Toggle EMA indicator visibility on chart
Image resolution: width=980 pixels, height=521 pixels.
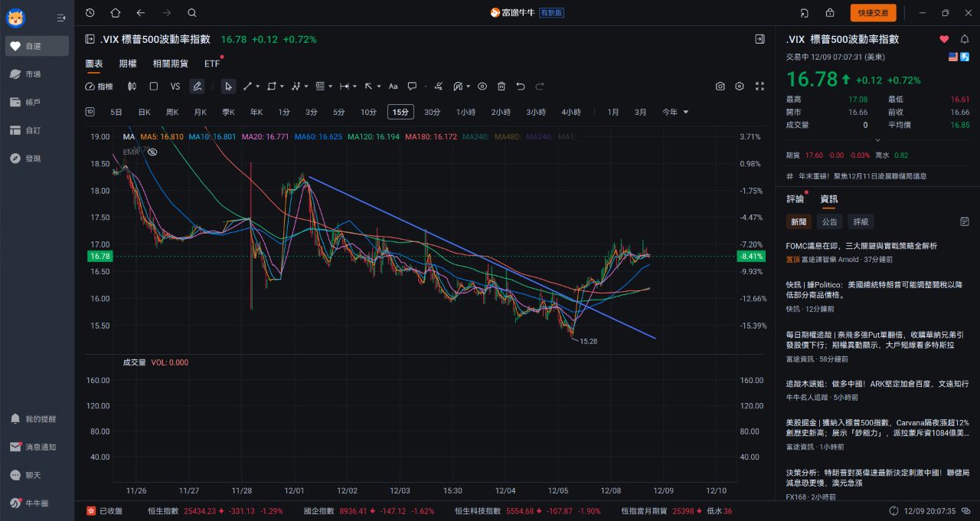[x=152, y=152]
